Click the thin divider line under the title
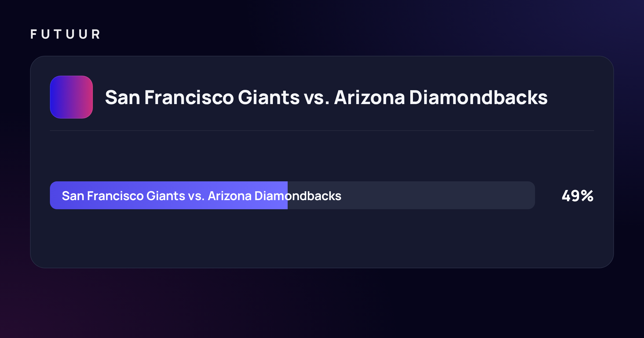The height and width of the screenshot is (338, 644). point(322,131)
